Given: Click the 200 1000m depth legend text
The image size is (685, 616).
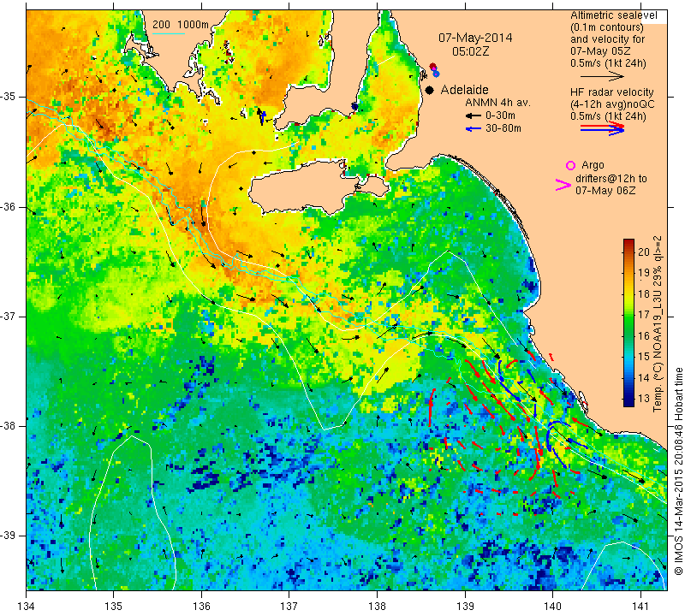Looking at the screenshot, I should pos(181,25).
